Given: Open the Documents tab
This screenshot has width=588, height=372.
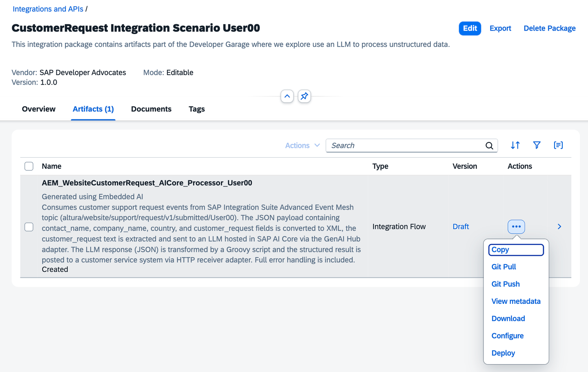Looking at the screenshot, I should coord(151,109).
